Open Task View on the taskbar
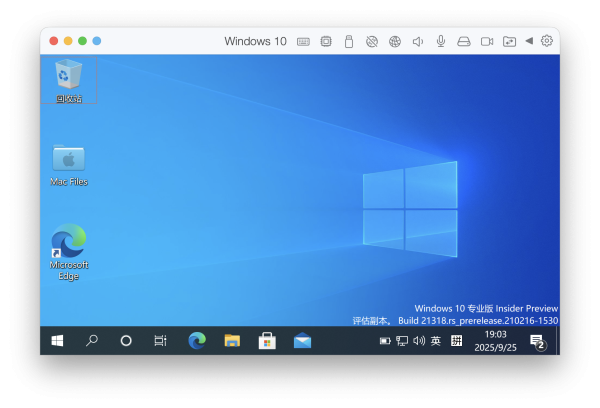 tap(160, 340)
